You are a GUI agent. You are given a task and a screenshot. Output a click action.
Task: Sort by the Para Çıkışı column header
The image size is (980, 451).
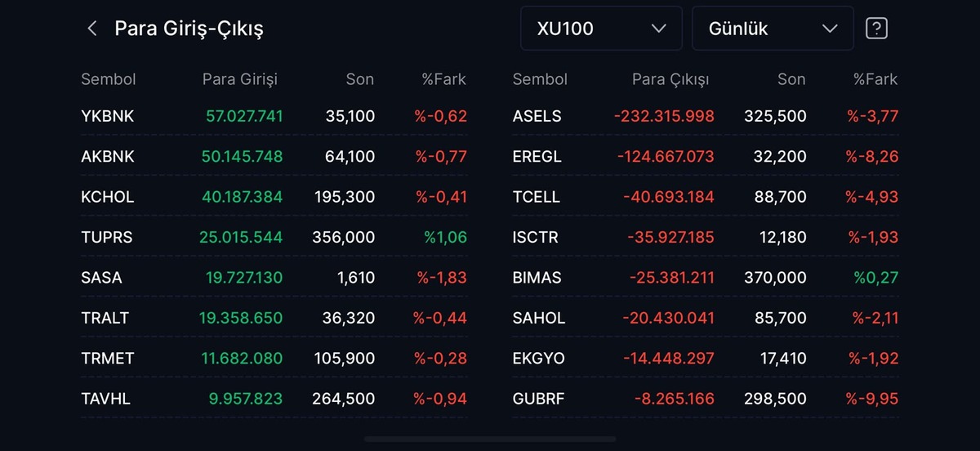[x=670, y=79]
